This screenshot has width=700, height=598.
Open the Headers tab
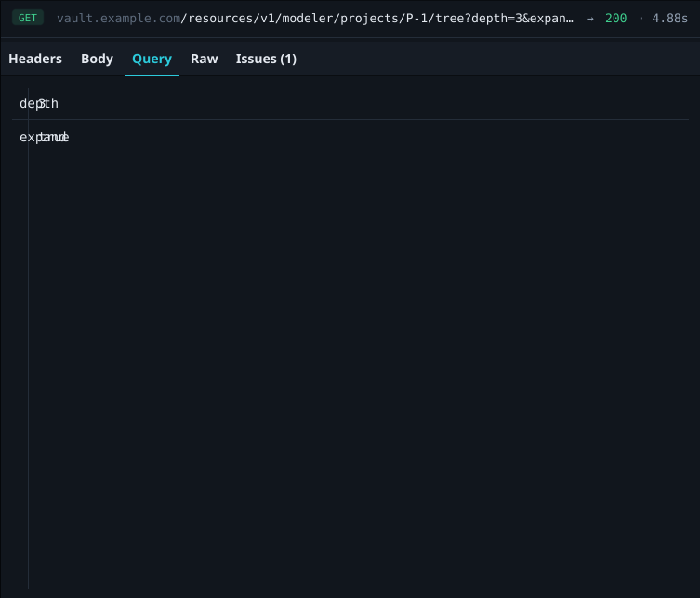(x=35, y=59)
